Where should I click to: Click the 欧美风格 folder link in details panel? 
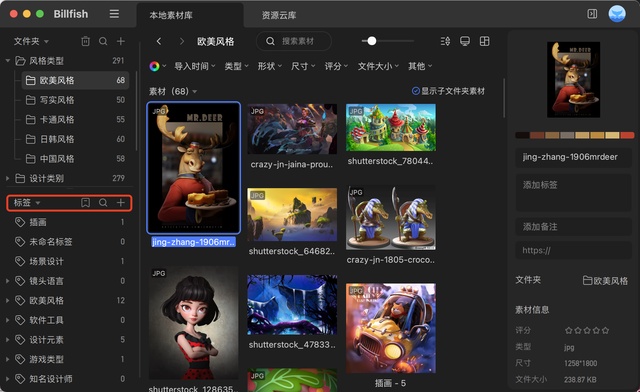[605, 281]
